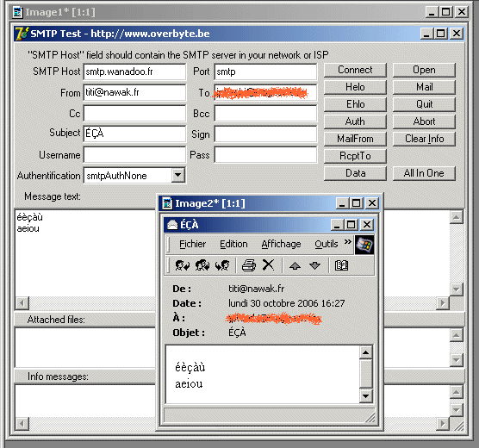Expand hidden menus with double chevron
This screenshot has width=479, height=448.
pyautogui.click(x=348, y=242)
